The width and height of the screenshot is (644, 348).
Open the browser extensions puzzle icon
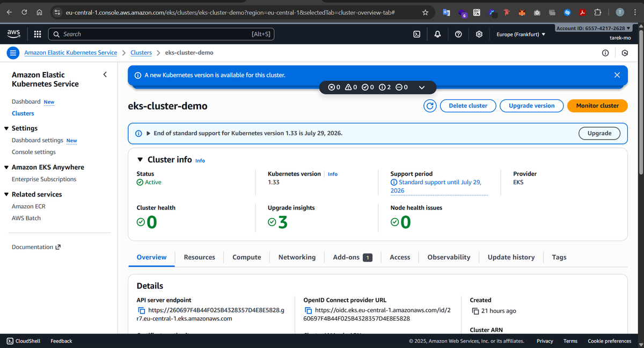coord(598,12)
